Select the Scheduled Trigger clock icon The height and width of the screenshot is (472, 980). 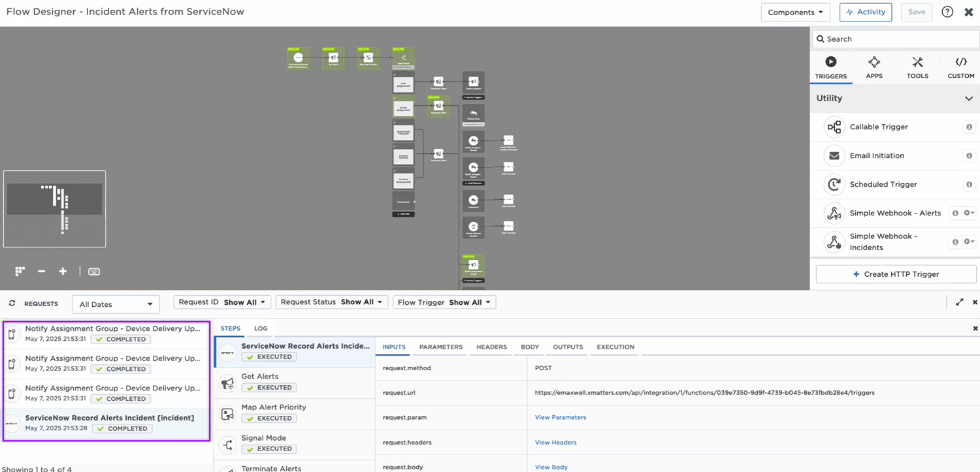pyautogui.click(x=834, y=184)
